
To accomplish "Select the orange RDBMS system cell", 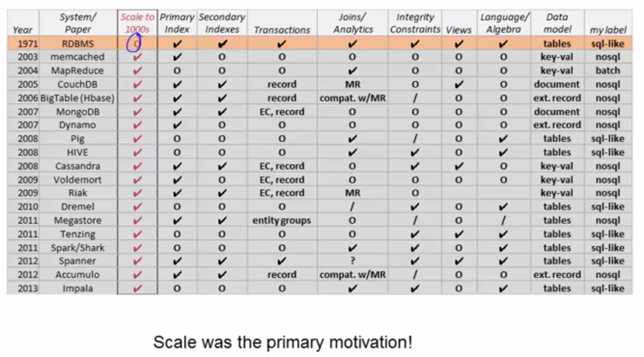I will (78, 43).
